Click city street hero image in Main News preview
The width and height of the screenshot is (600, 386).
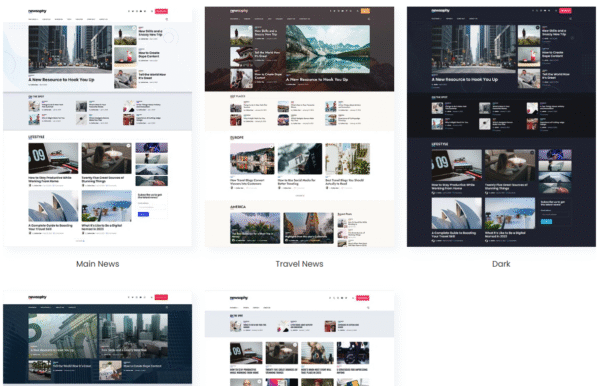click(70, 49)
